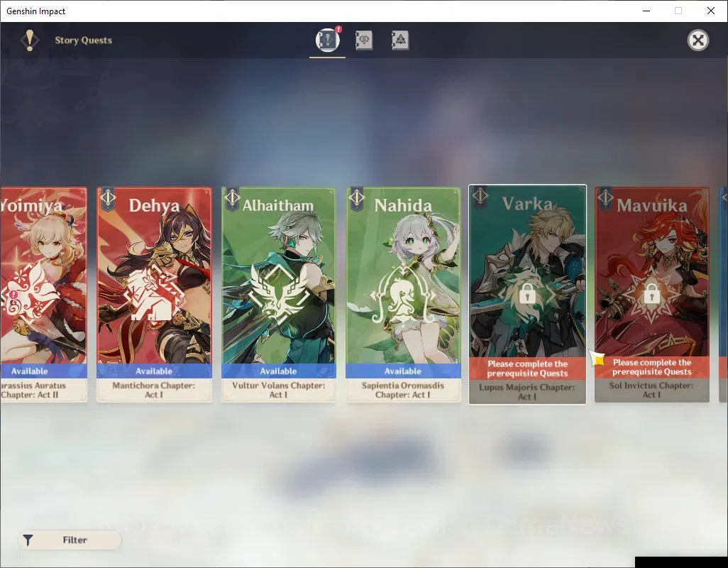Close the Story Quests screen
728x568 pixels.
point(697,40)
